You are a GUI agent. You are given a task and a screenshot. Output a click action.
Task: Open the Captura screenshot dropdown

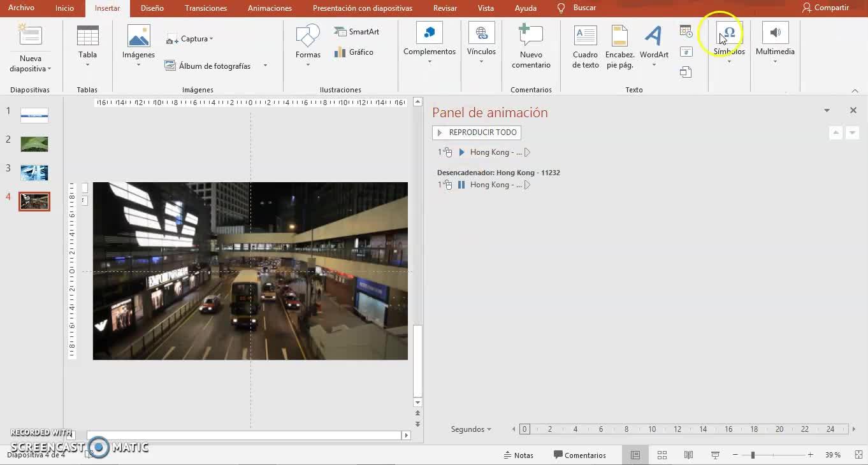190,39
